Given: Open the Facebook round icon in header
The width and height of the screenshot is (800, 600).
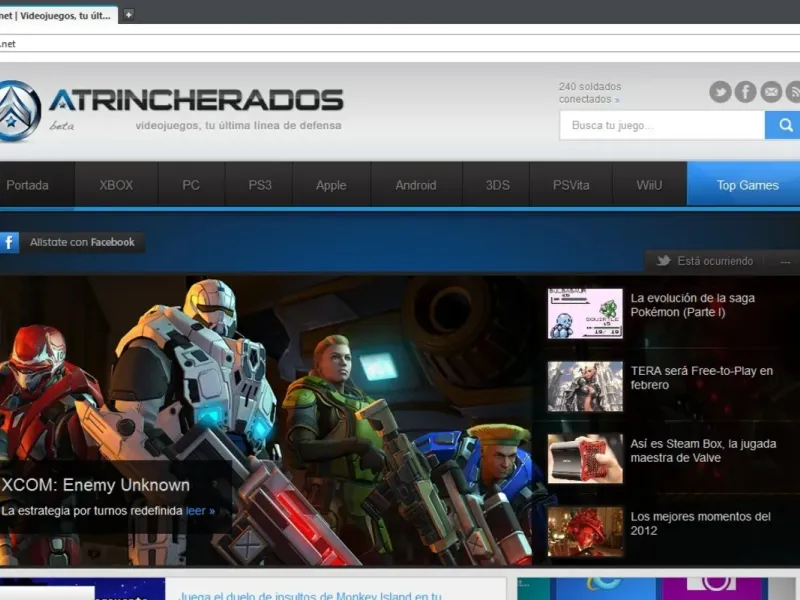Looking at the screenshot, I should pyautogui.click(x=745, y=92).
